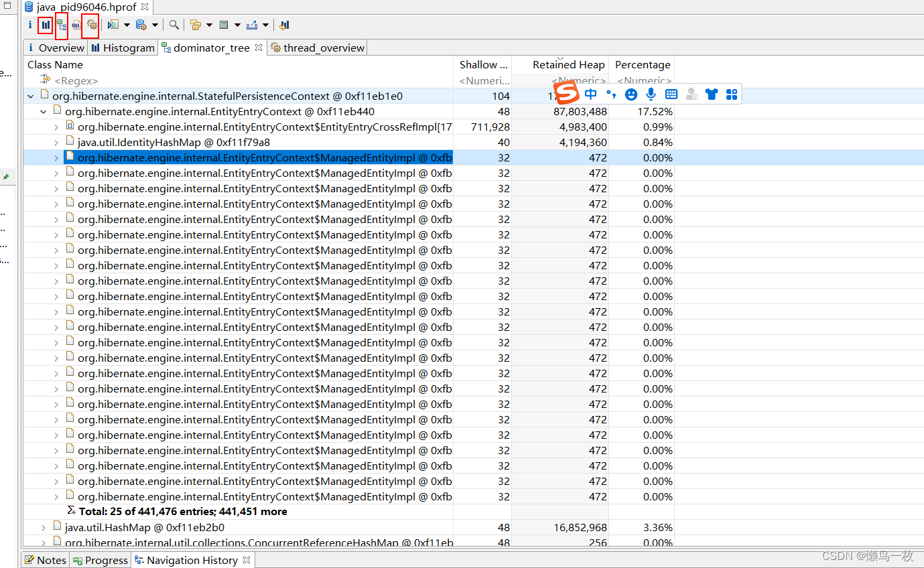Sort by the Percentage column header

pyautogui.click(x=642, y=64)
